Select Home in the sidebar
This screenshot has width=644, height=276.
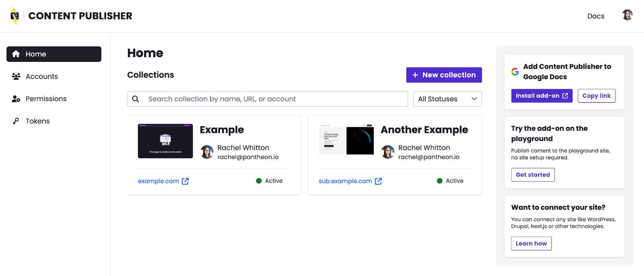(x=54, y=54)
